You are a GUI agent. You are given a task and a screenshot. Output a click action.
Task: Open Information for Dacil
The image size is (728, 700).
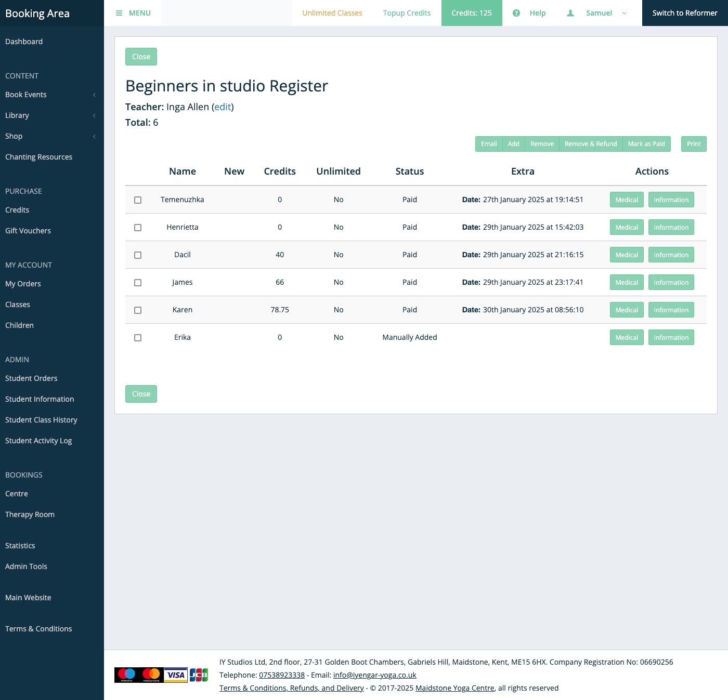point(671,255)
